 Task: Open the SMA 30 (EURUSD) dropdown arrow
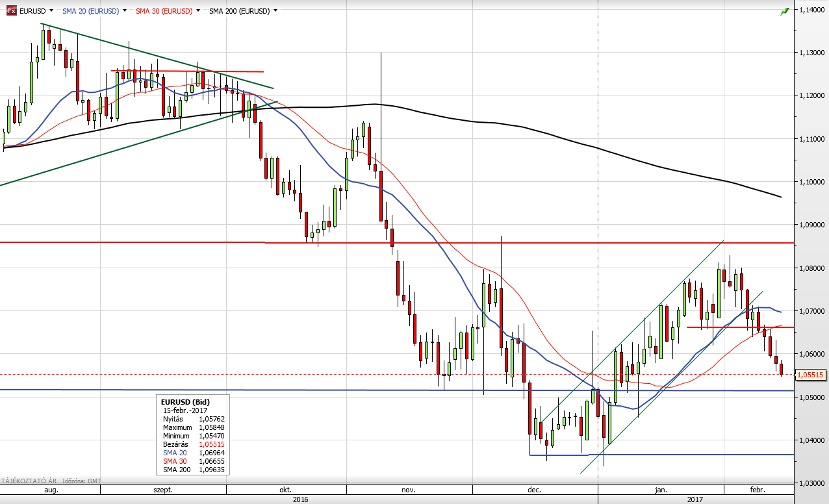pos(198,11)
